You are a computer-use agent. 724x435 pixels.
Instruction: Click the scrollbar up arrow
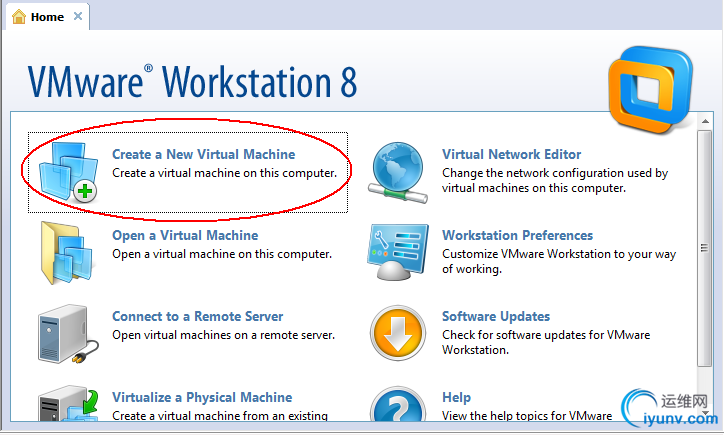pyautogui.click(x=705, y=121)
